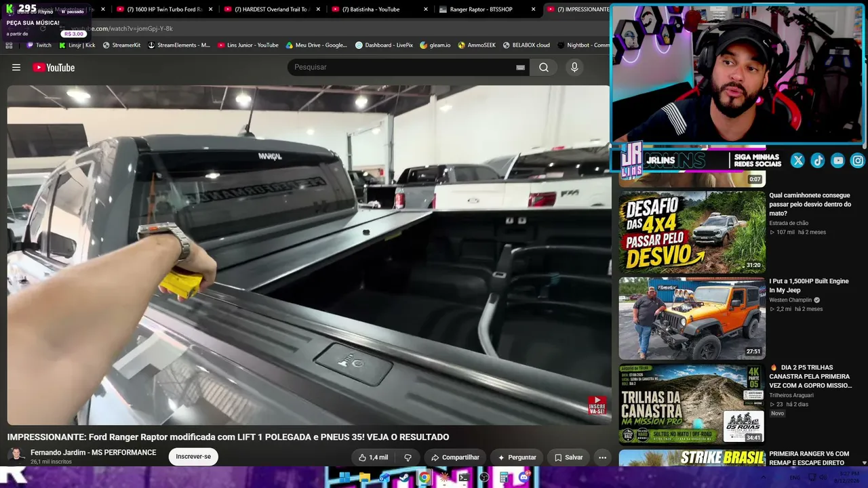Close the Ranger Raptor - BTSSHOP tab
This screenshot has width=868, height=488.
click(x=534, y=9)
